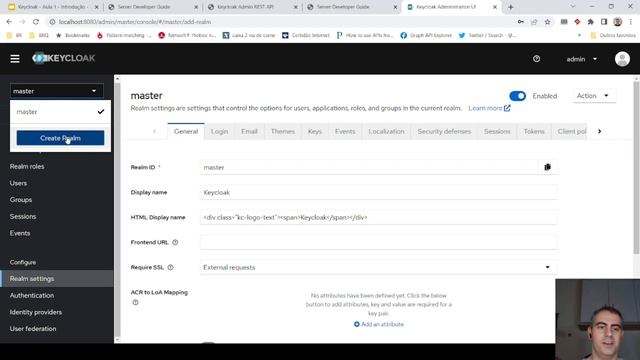Open Authentication in the sidebar

pyautogui.click(x=32, y=296)
